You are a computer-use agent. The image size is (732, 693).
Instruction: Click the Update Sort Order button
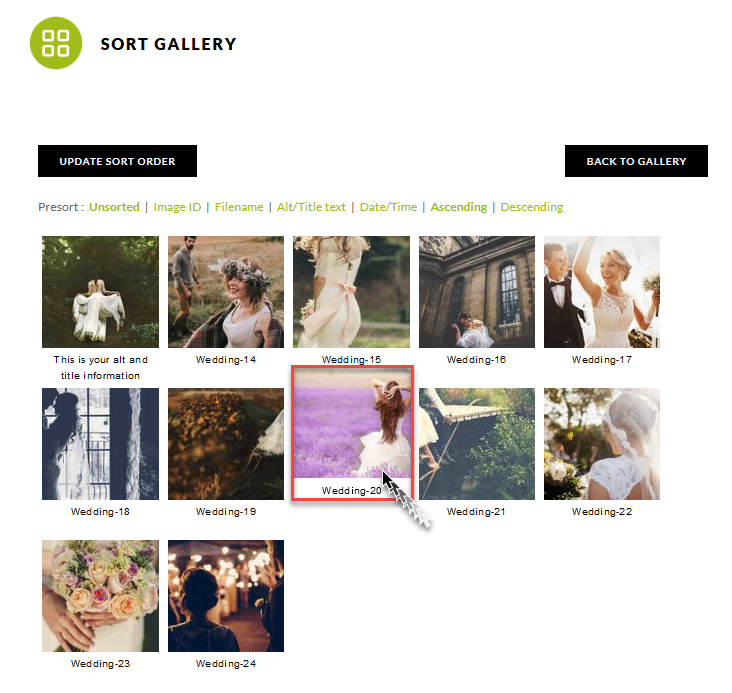point(117,161)
